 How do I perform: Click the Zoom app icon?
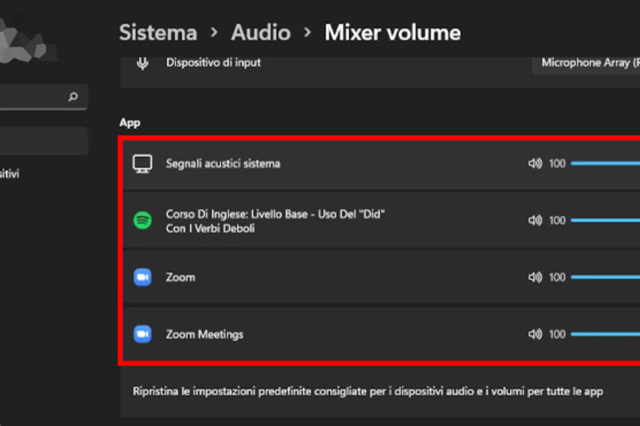tap(142, 277)
